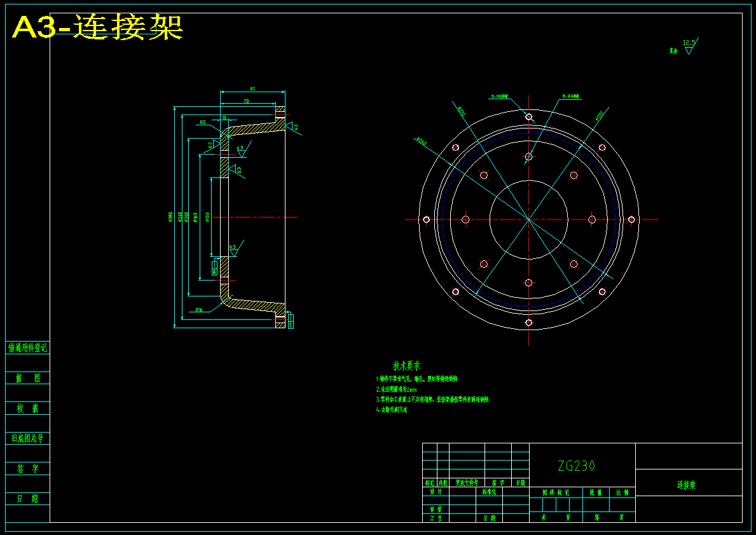The image size is (756, 535).
Task: Click the technical requirement line numbered 1
Action: point(416,379)
